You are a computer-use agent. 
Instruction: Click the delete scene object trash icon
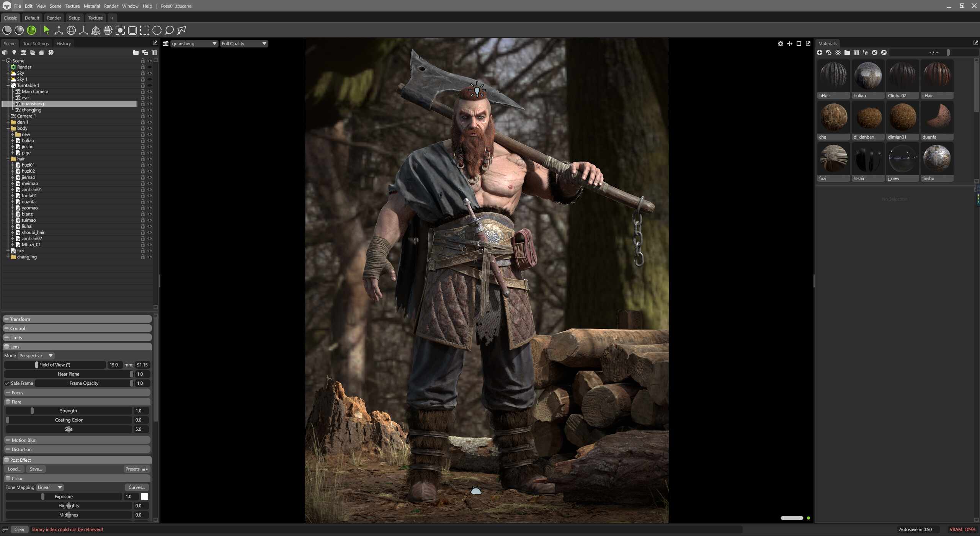coord(154,52)
